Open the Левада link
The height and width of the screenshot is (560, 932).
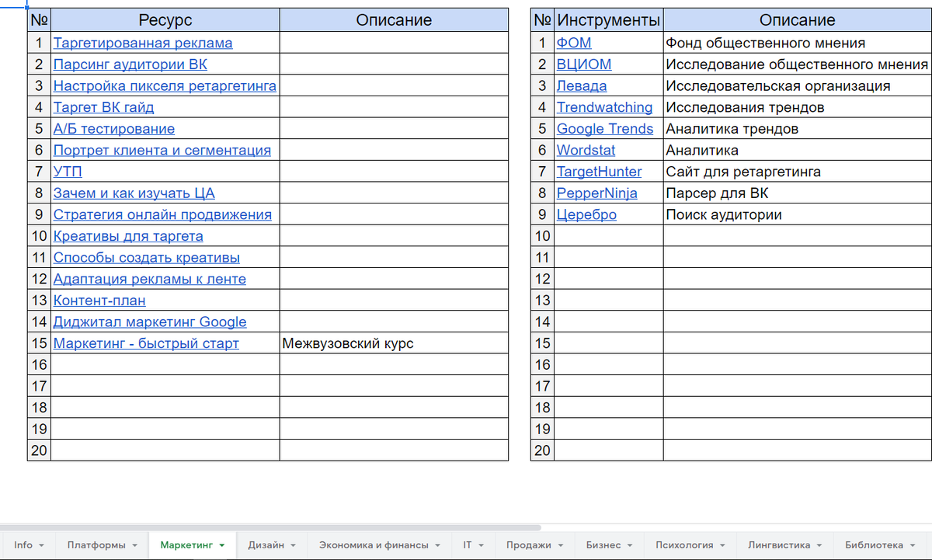(x=582, y=86)
